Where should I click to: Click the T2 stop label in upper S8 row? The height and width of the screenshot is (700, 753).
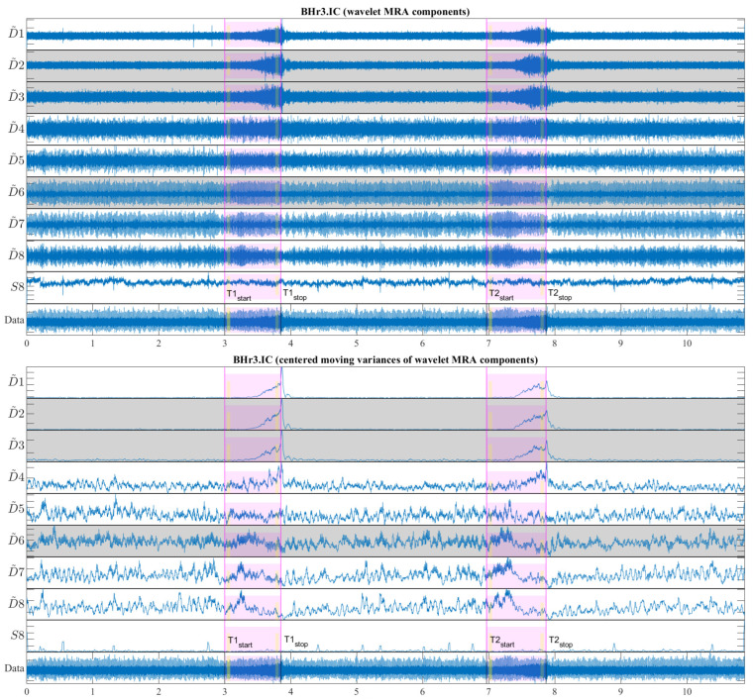click(560, 294)
